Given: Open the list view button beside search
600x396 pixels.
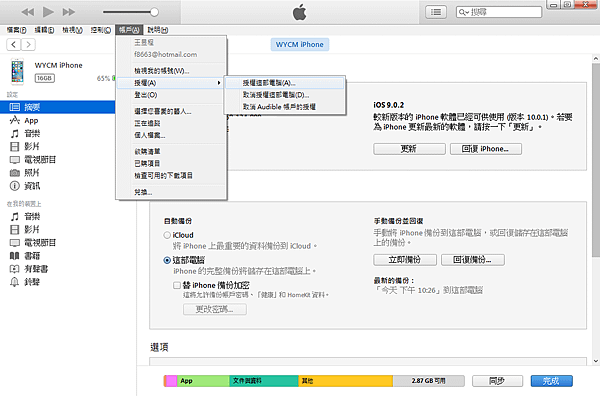Looking at the screenshot, I should (x=436, y=12).
